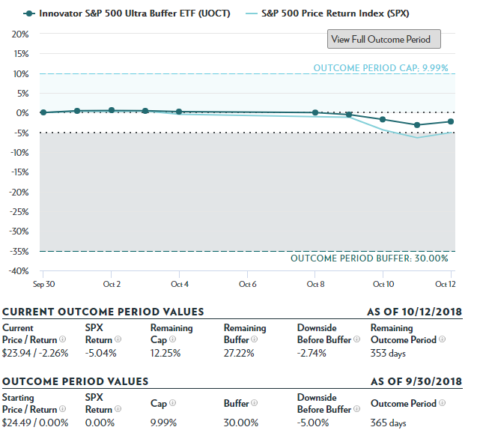Click the CURRENT OUTCOME PERIOD VALUES heading
477x448 pixels.
103,312
